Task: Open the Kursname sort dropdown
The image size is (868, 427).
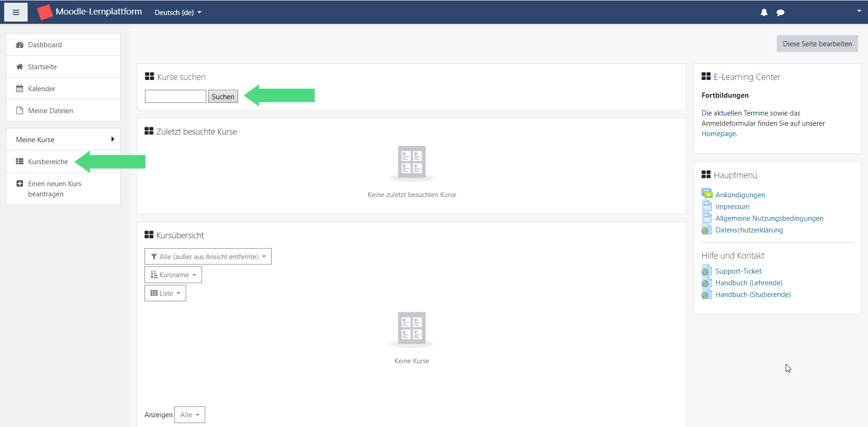Action: [x=173, y=275]
